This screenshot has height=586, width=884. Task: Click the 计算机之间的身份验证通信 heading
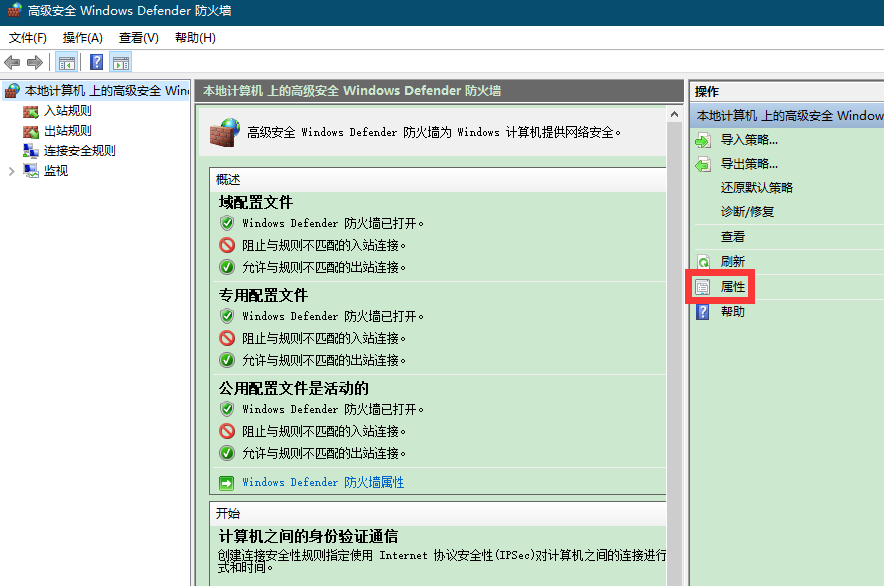coord(308,536)
